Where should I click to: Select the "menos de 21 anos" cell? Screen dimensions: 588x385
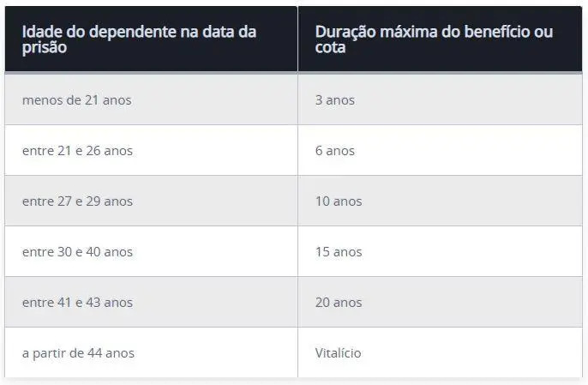77,100
